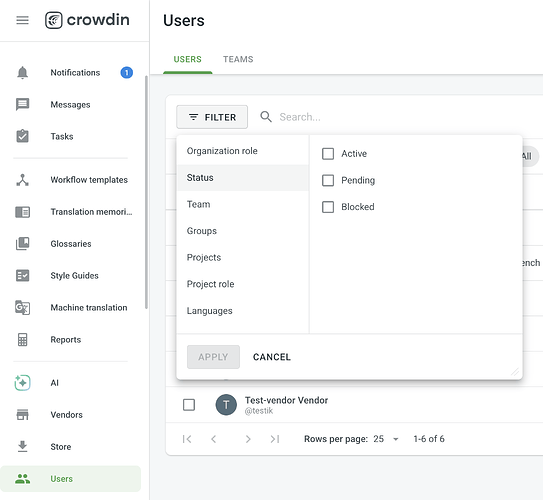Image resolution: width=543 pixels, height=500 pixels.
Task: Click the Tasks clipboard icon
Action: pyautogui.click(x=23, y=136)
